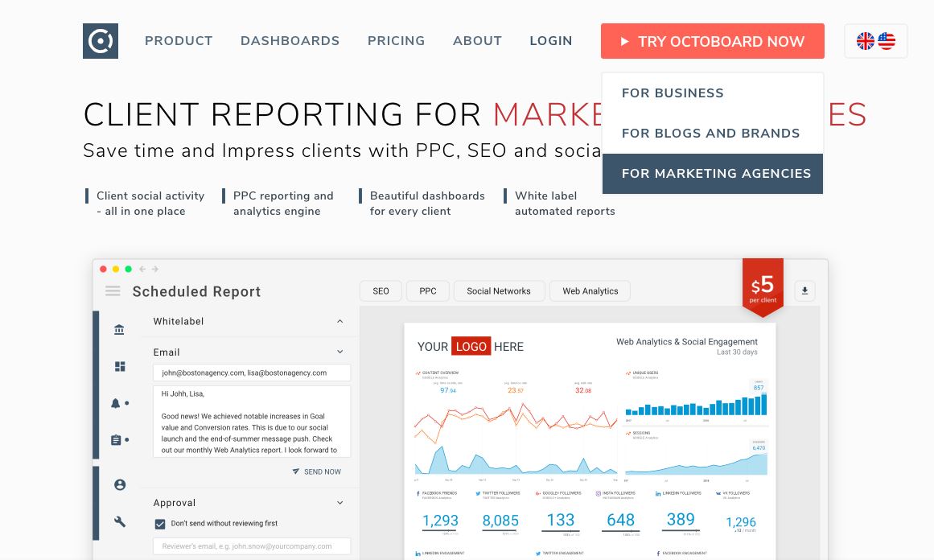
Task: Click "Beautiful dashboards for every client" text
Action: click(427, 203)
